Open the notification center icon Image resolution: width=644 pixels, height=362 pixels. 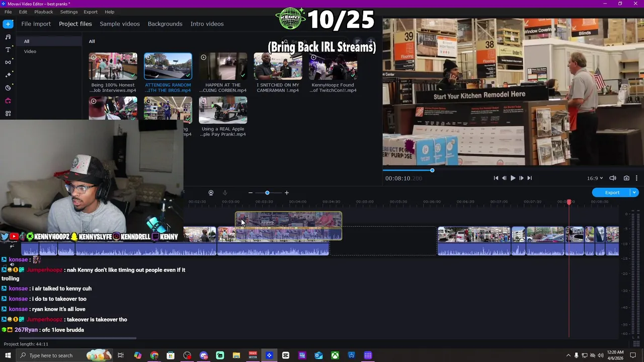[x=633, y=355]
